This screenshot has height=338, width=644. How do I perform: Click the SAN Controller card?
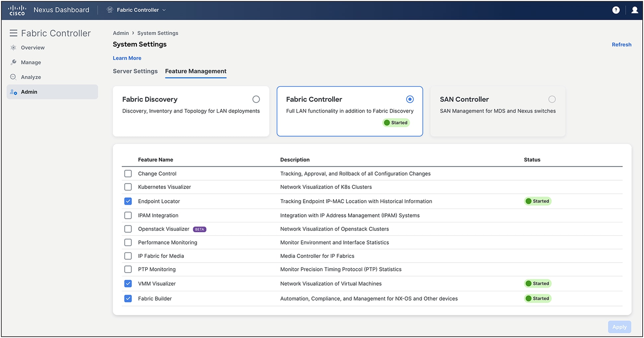tap(498, 111)
